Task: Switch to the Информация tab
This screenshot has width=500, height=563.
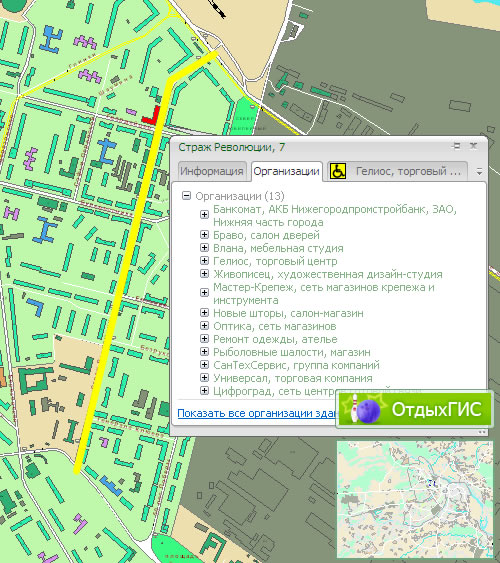Action: coord(212,171)
